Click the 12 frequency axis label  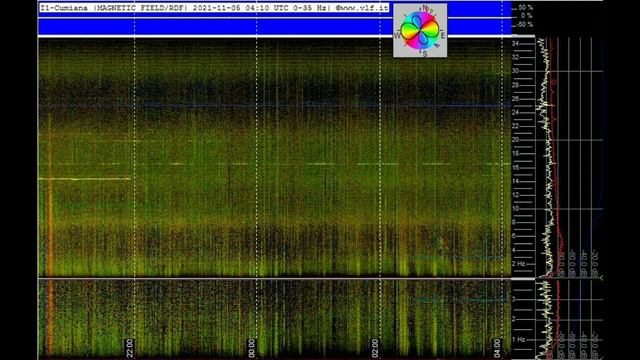point(516,195)
